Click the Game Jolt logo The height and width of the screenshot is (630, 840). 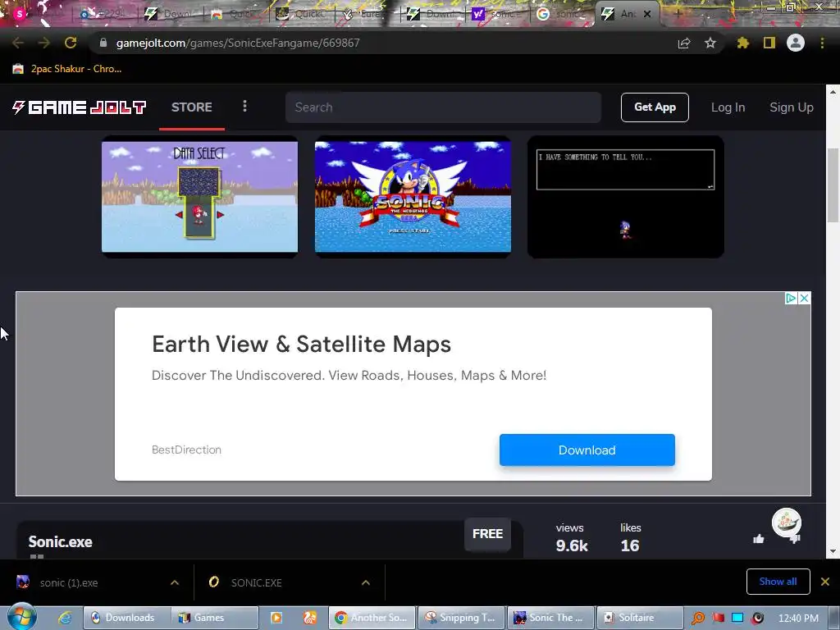pos(80,107)
